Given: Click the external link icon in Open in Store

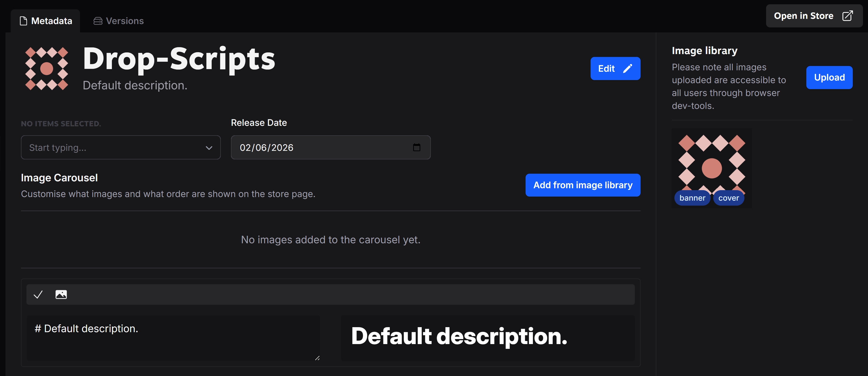Looking at the screenshot, I should tap(847, 16).
